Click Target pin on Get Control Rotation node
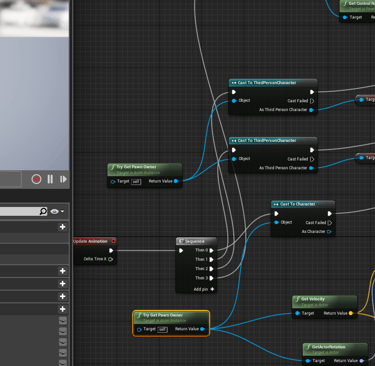The image size is (375, 366). coord(345,17)
